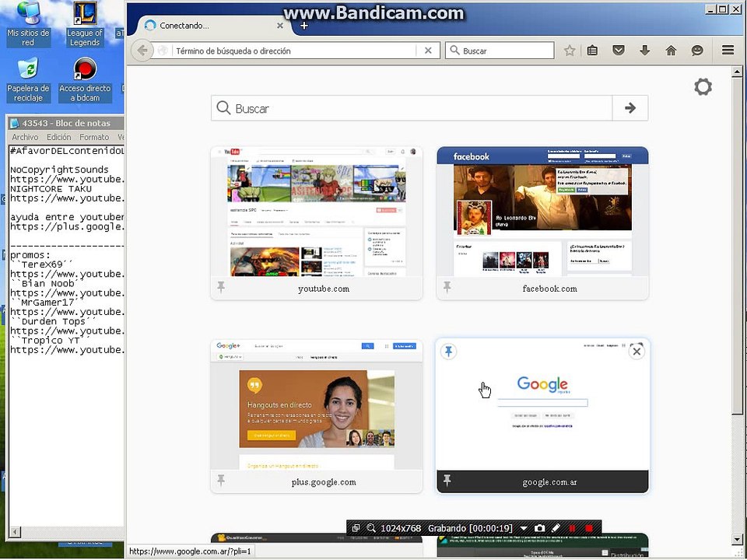Bookmark this page with the star icon
Viewport: 747px width, 560px height.
pyautogui.click(x=570, y=51)
